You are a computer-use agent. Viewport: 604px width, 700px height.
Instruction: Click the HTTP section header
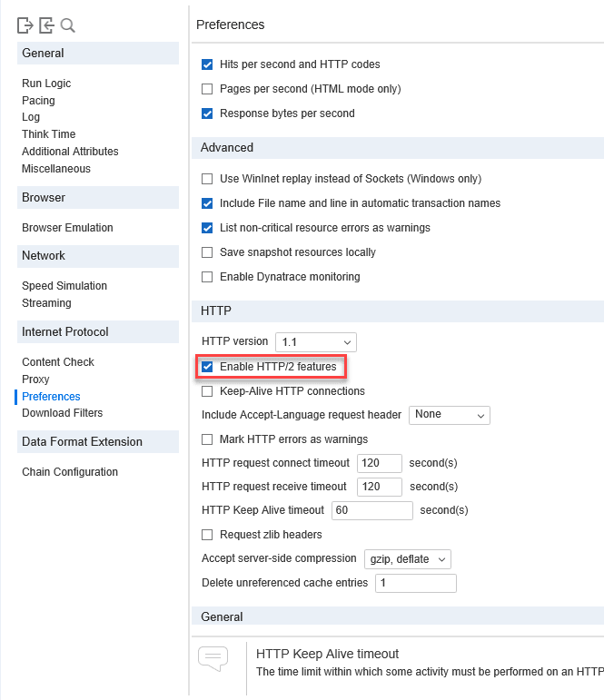point(398,311)
